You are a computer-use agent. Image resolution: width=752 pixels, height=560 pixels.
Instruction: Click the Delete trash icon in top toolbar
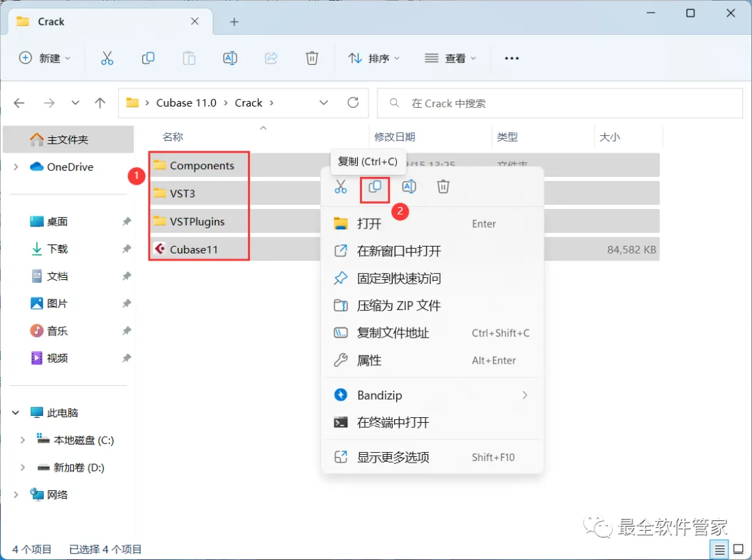click(312, 58)
